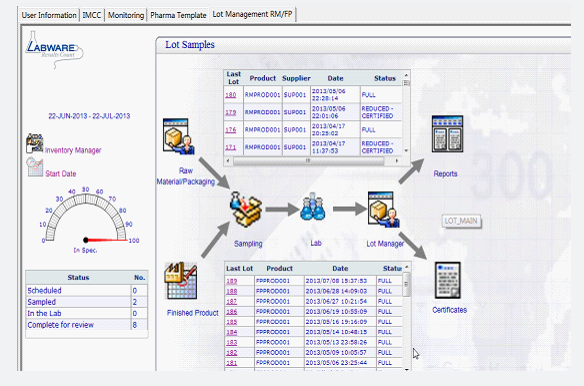Click the Status header in raw material table

pos(385,78)
